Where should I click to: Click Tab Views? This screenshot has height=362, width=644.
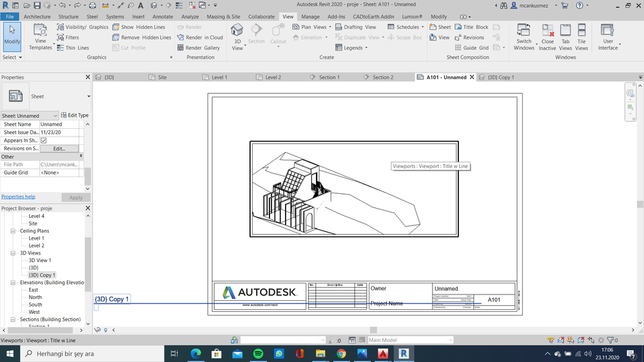point(565,37)
